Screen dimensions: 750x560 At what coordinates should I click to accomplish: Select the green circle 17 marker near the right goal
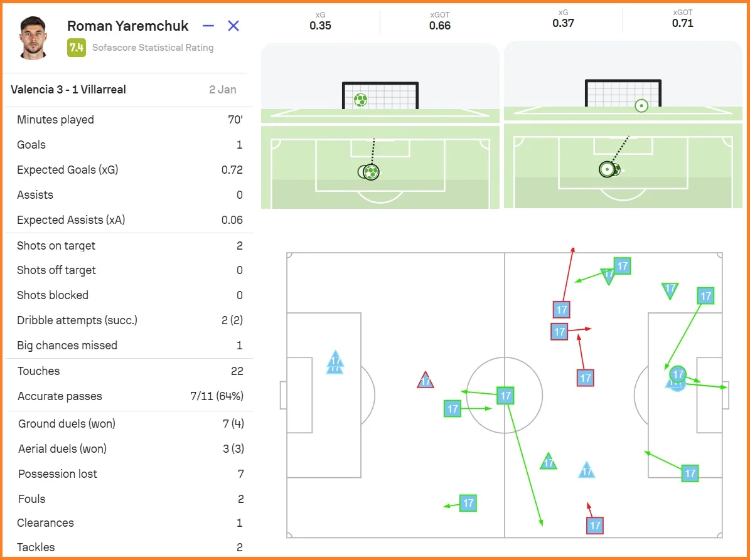(x=677, y=375)
